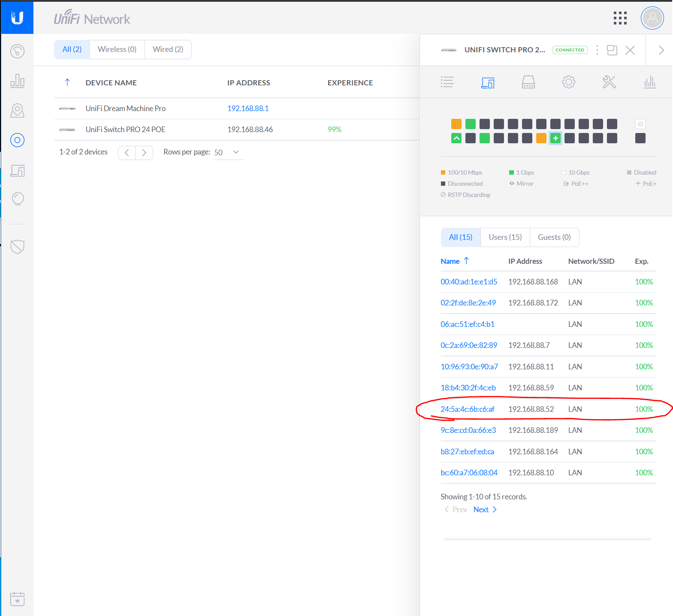Click the highlighted PoE+ green port square

555,138
